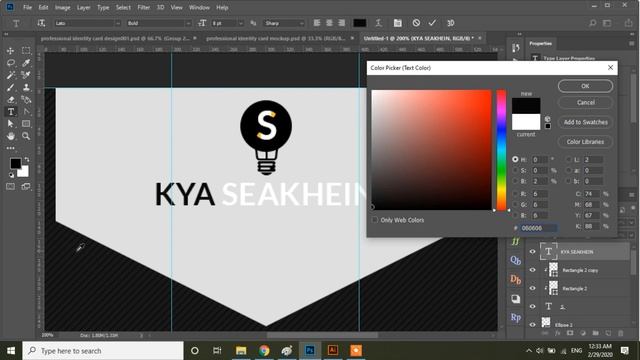This screenshot has height=360, width=640.
Task: Click Cancel in Color Picker
Action: 585,102
